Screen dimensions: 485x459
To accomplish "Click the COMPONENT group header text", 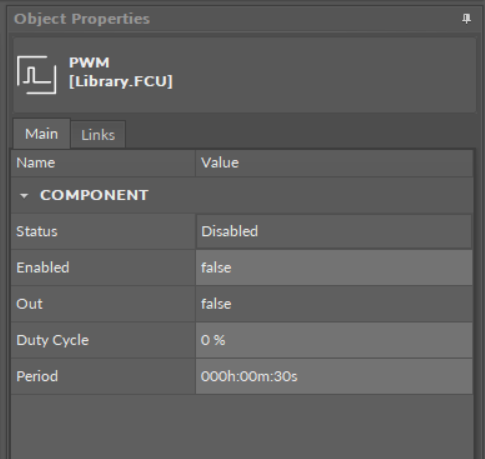I will click(94, 195).
